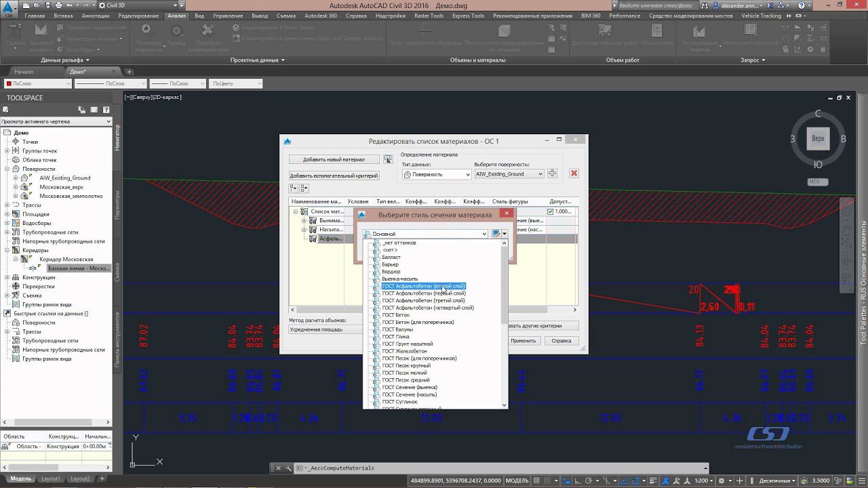Select Бордюр in the style list
Screen dimensions: 868x488
(x=391, y=272)
